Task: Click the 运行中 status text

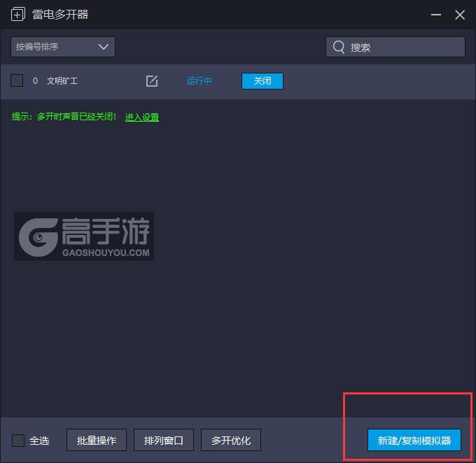Action: [199, 81]
